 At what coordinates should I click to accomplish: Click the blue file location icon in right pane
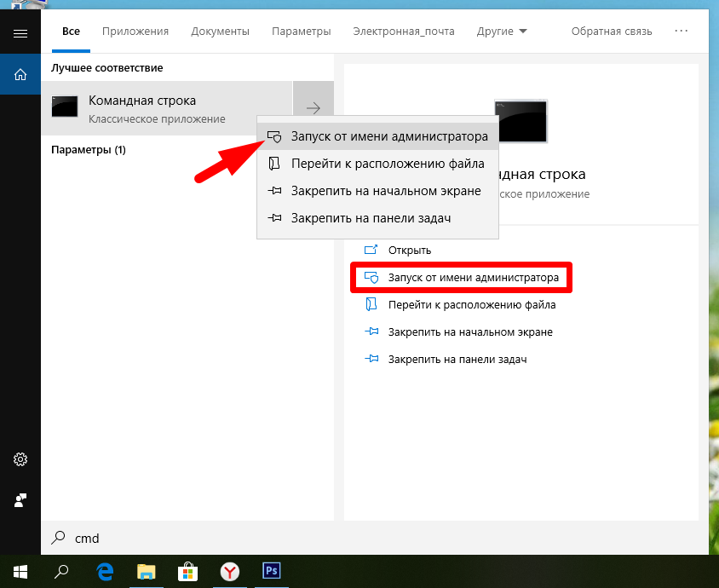(x=371, y=304)
